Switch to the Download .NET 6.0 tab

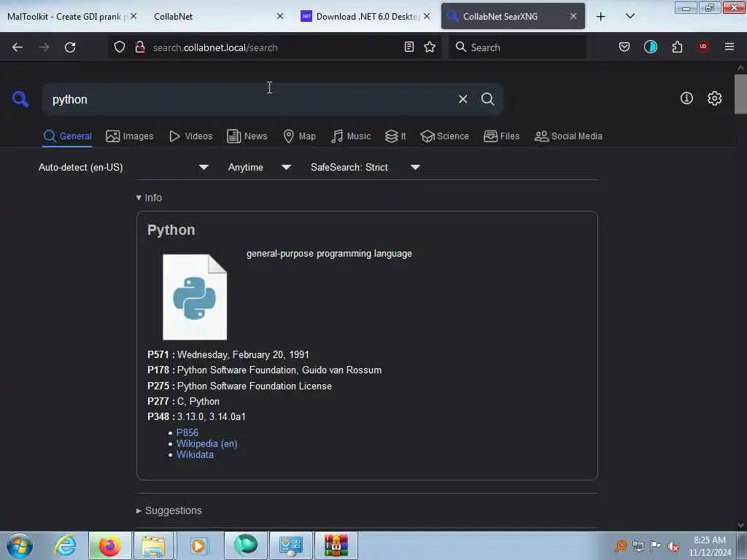366,17
